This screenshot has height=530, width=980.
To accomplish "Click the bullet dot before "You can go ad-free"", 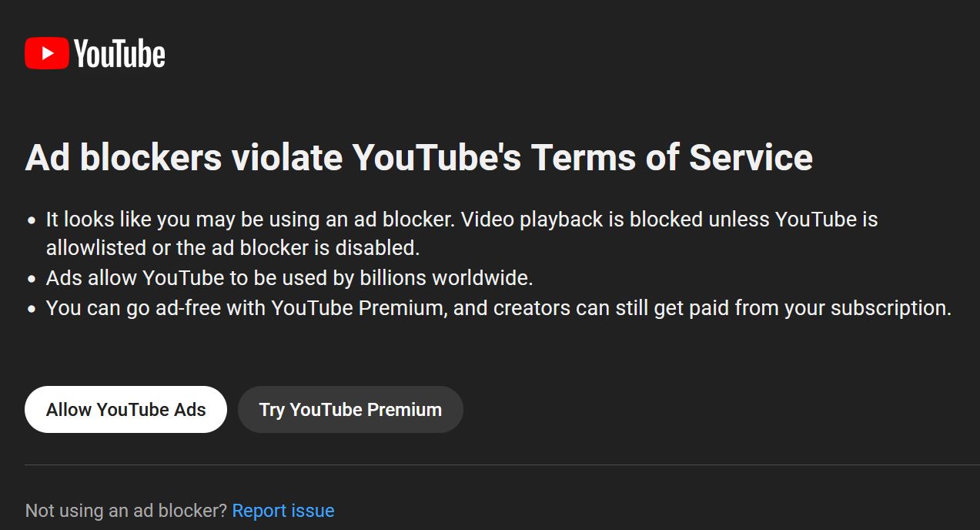I will coord(32,309).
